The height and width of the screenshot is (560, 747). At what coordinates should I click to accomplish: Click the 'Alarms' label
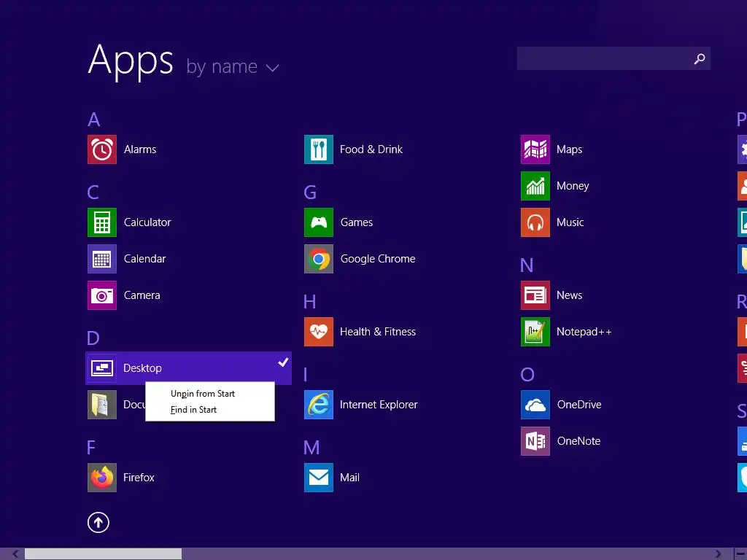(x=140, y=149)
